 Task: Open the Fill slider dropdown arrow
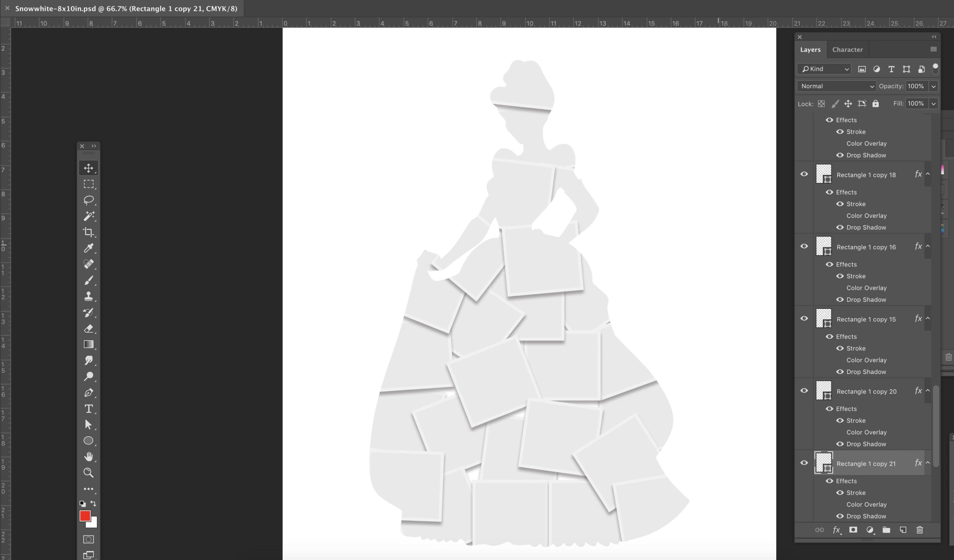coord(934,104)
